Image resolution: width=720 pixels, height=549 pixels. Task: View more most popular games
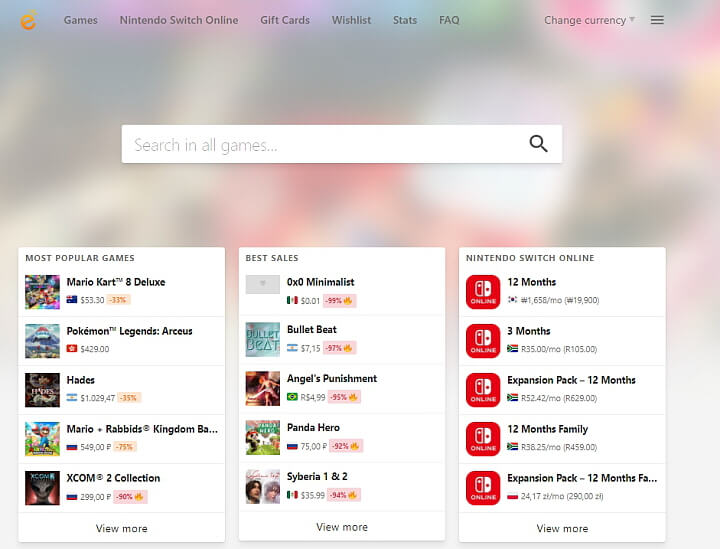pyautogui.click(x=122, y=528)
